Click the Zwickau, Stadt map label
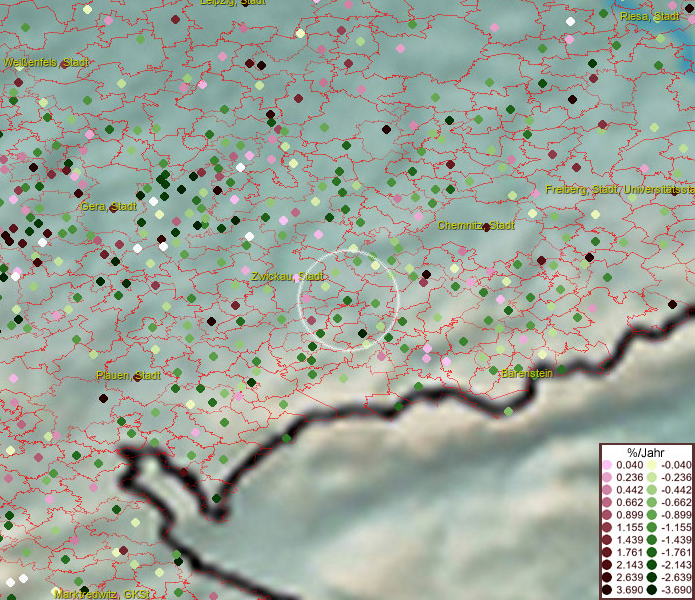Viewport: 695px width, 600px height. [x=288, y=277]
